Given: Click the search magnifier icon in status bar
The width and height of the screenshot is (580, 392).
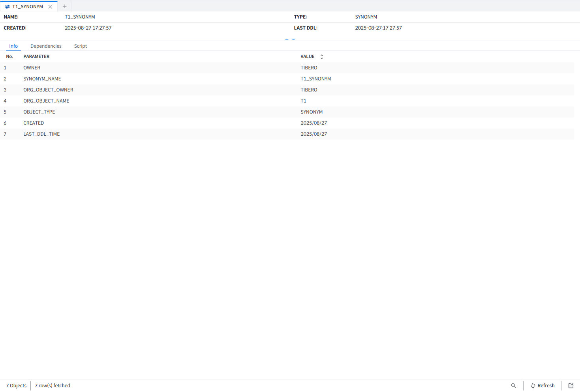Looking at the screenshot, I should [x=513, y=386].
